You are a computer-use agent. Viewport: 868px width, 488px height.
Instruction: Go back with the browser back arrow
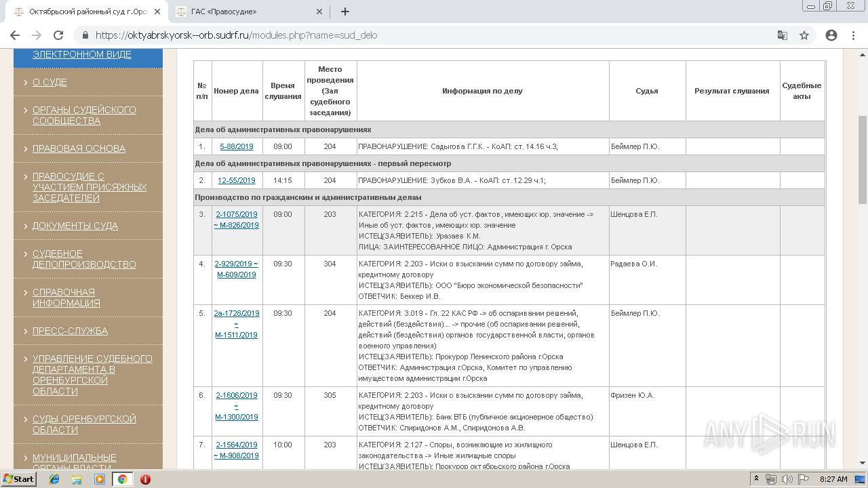click(15, 35)
